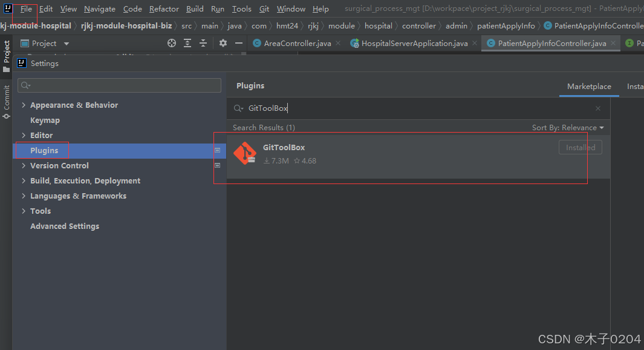Open the Help menu
Image resolution: width=644 pixels, height=350 pixels.
coord(320,8)
